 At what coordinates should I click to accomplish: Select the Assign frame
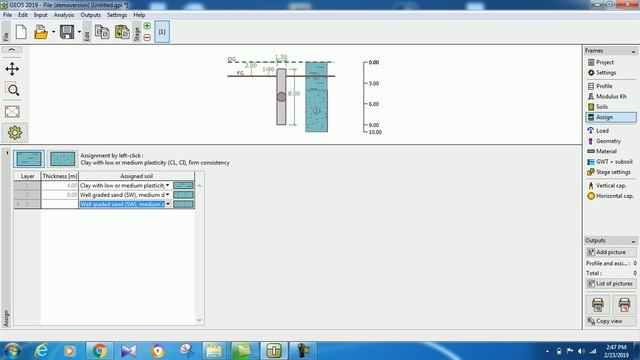pos(610,117)
